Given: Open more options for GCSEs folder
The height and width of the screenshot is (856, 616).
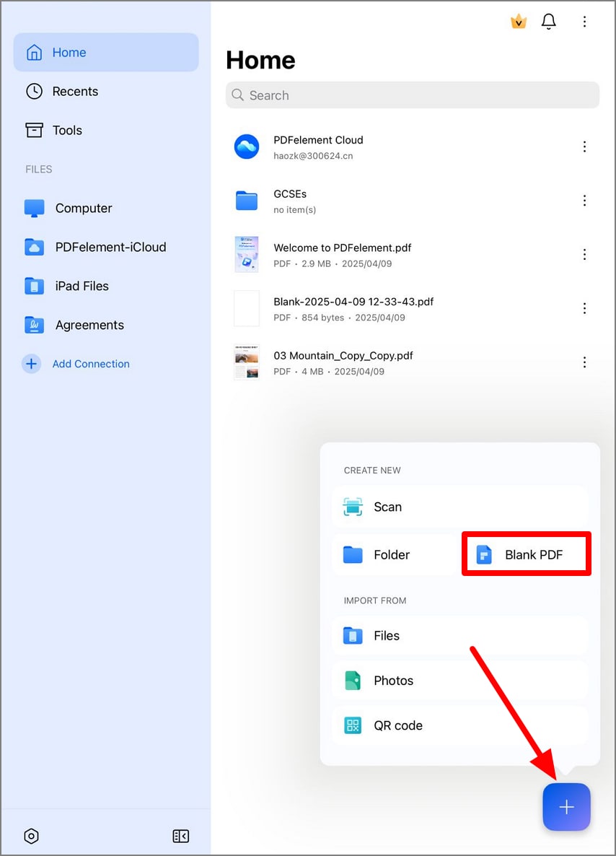Looking at the screenshot, I should point(584,201).
